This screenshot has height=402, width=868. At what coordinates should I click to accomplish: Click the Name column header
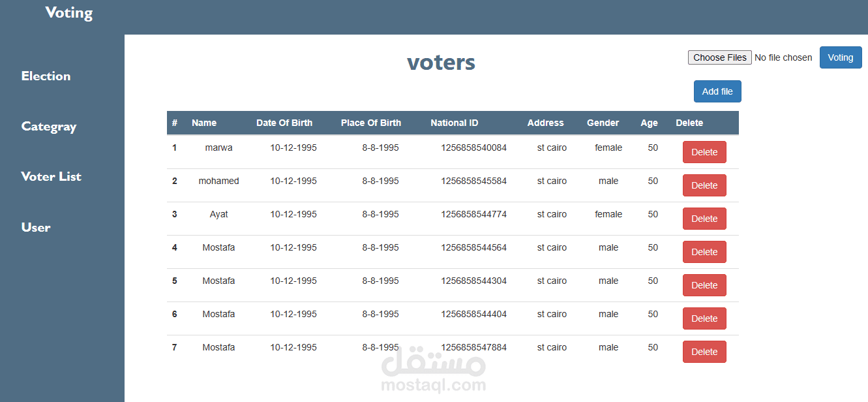point(204,123)
